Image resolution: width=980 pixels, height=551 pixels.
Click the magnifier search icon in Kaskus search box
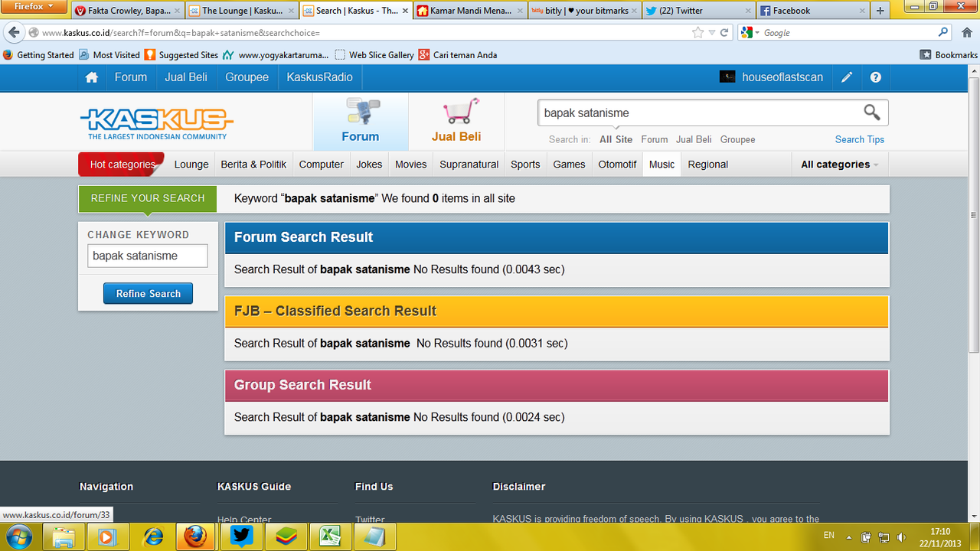tap(872, 112)
